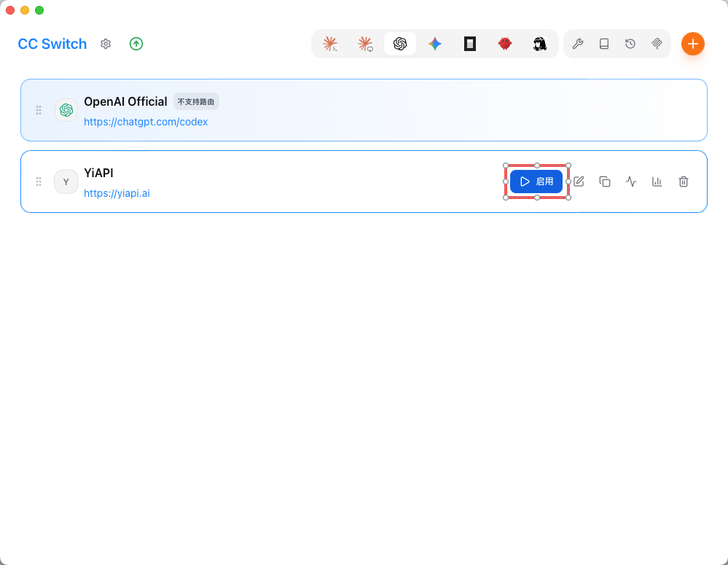The image size is (728, 565).
Task: Grab the YiAPI drag handle
Action: coord(39,182)
